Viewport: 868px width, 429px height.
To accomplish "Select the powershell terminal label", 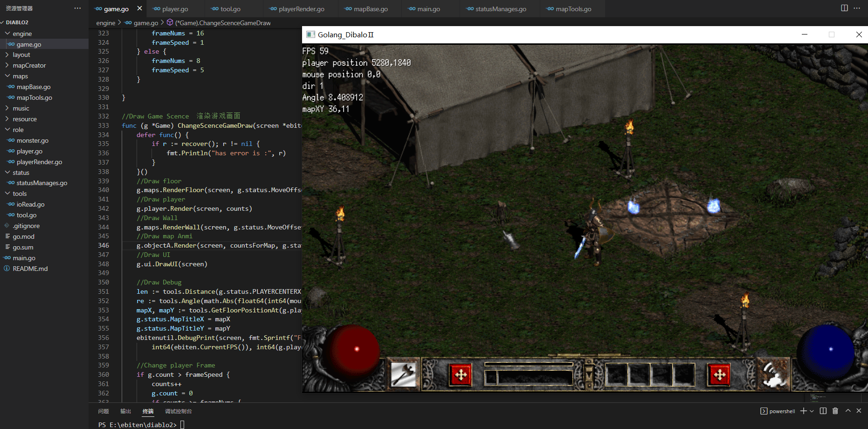I will point(778,411).
